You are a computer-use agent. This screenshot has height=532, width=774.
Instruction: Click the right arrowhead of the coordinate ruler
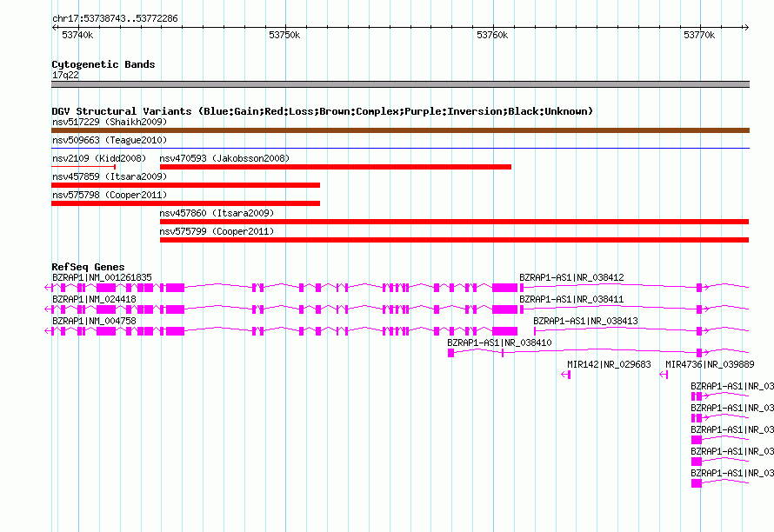click(746, 28)
